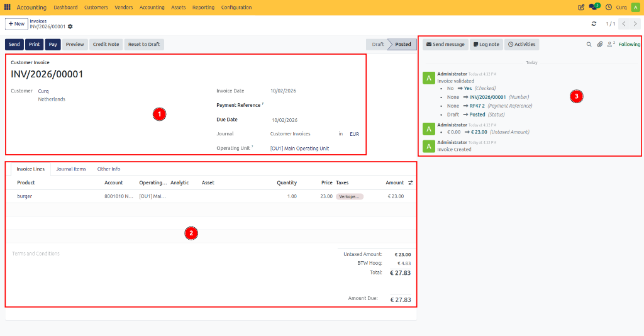644x336 pixels.
Task: Open column settings icon in invoice lines
Action: click(x=410, y=183)
